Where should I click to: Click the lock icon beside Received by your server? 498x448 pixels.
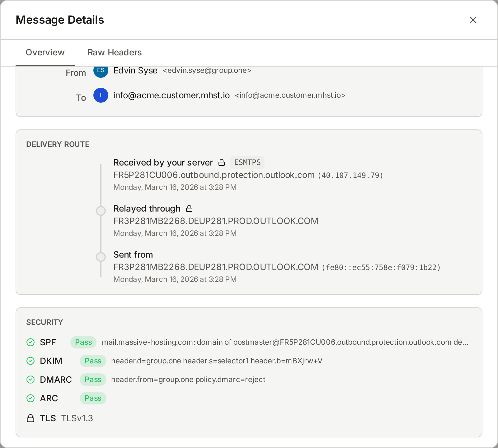coord(222,162)
